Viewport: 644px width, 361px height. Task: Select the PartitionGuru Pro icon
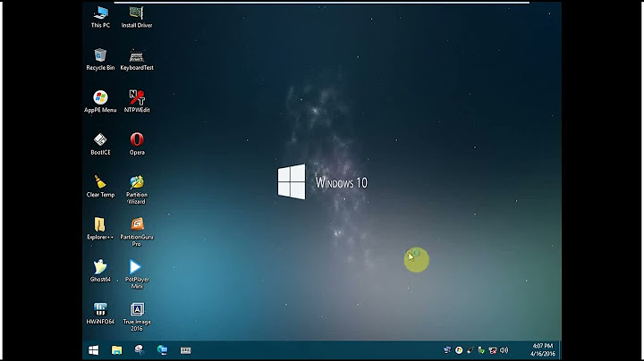(x=137, y=231)
